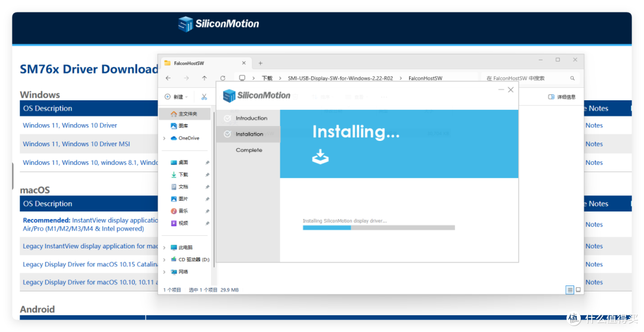Open Windows 11, Windows 10, windows 8.1 driver link
The height and width of the screenshot is (332, 644).
pos(91,162)
